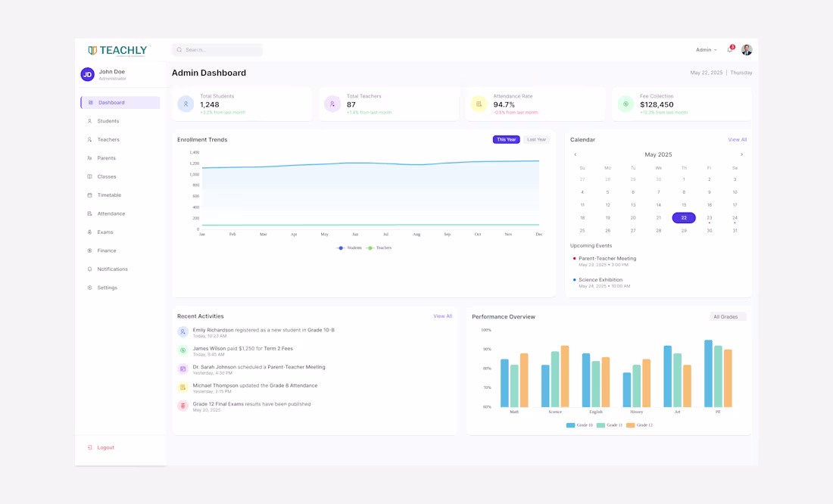Open the All Grades dropdown
Viewport: 833px width, 504px height.
pos(728,316)
